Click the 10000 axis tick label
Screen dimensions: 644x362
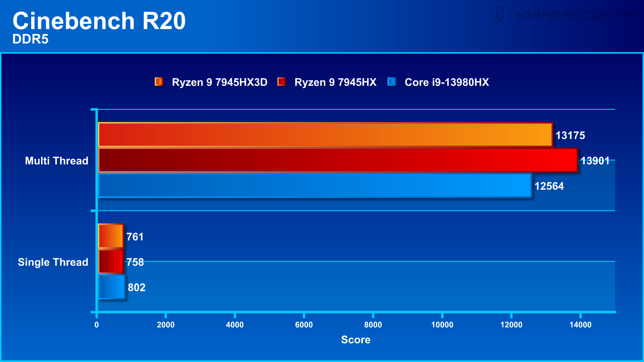(442, 325)
